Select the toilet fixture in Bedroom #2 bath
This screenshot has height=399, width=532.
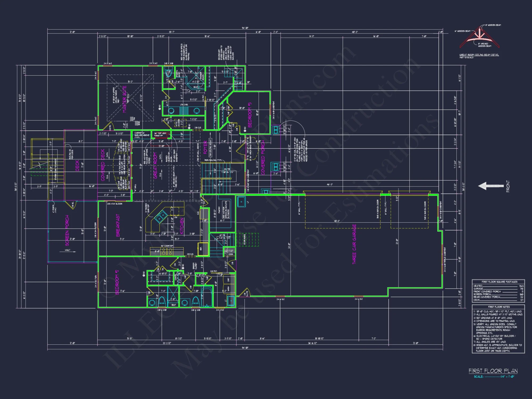162,300
